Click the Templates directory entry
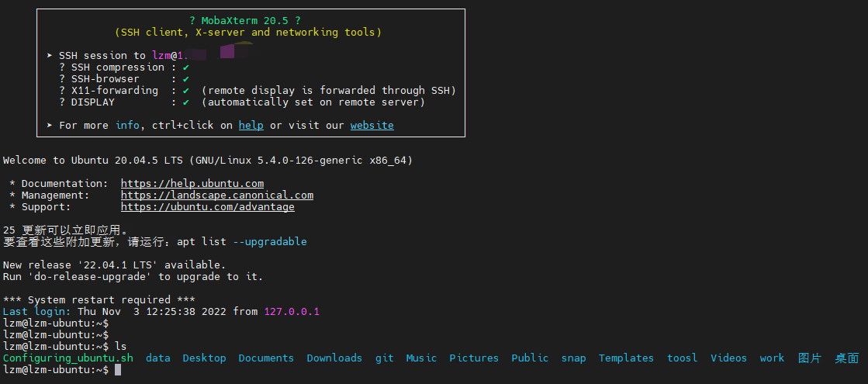 click(626, 358)
